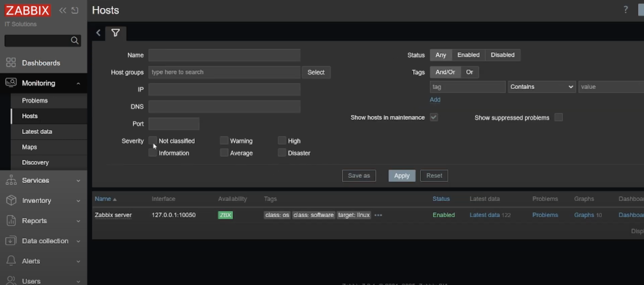Check the High severity box

(x=282, y=140)
